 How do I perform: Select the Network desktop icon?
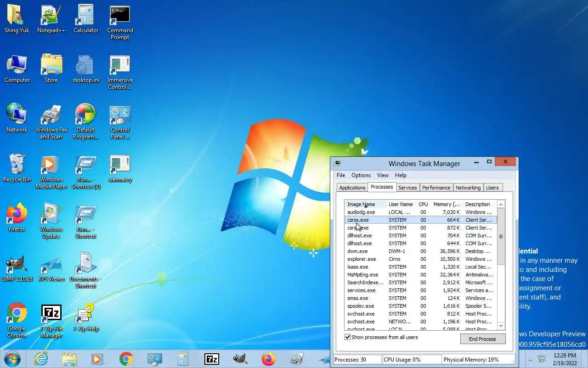point(17,118)
